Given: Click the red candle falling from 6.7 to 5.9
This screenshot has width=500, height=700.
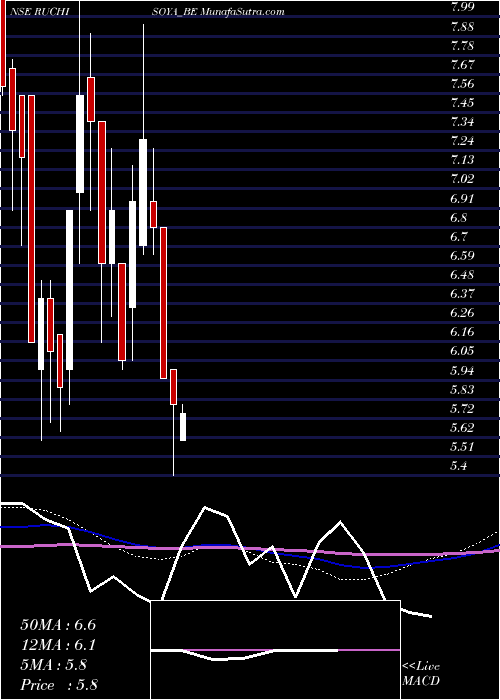Looking at the screenshot, I should coord(163,303).
